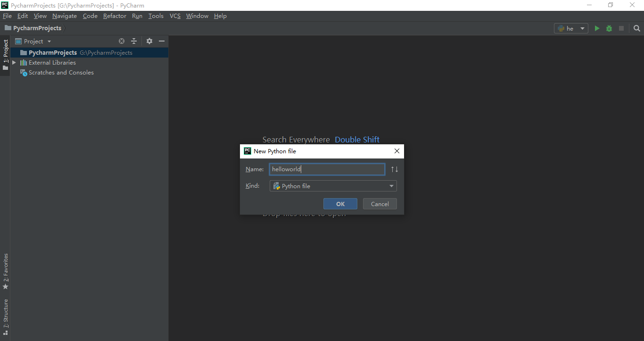Click the PyCharm icon in the dialog title
This screenshot has height=341, width=644.
pos(248,151)
